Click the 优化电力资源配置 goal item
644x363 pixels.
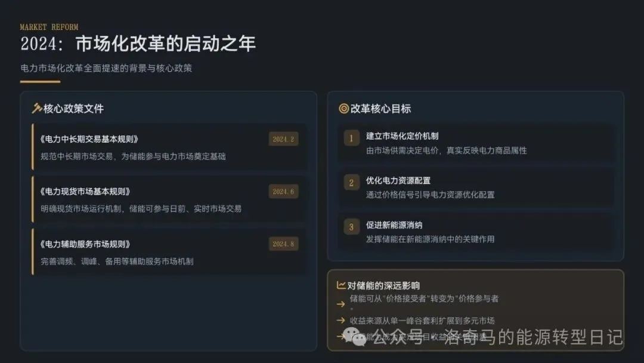[x=476, y=187]
